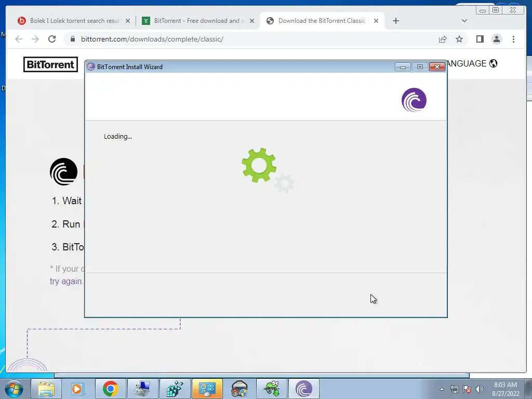The width and height of the screenshot is (532, 399).
Task: Close the Download the BitTorrent Classic tab
Action: [376, 21]
